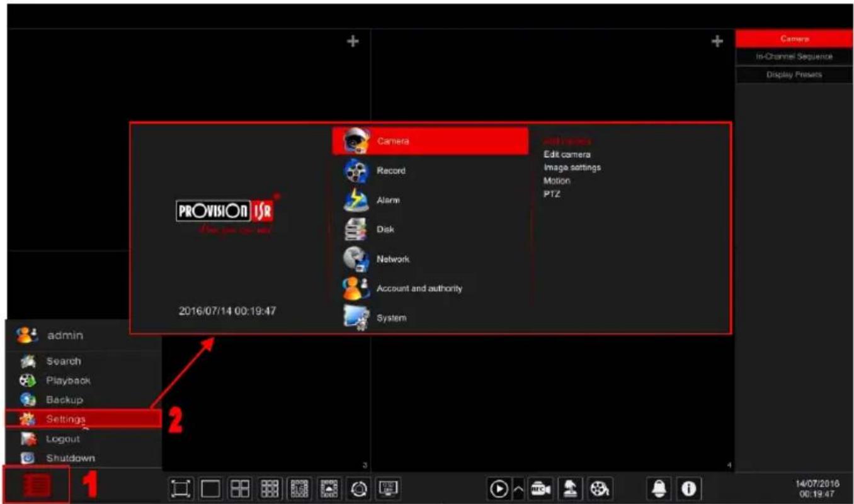Click the Camera dome icon in settings list
854x504 pixels.
click(356, 140)
